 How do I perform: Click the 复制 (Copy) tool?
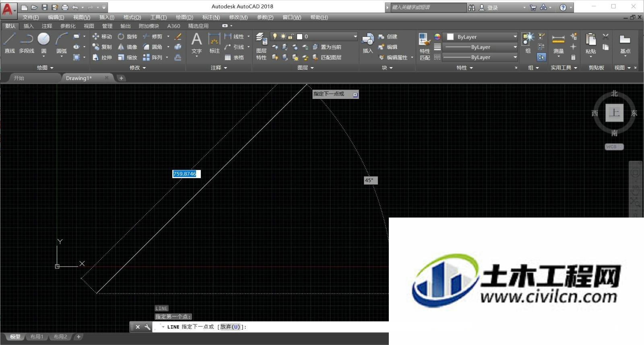[x=102, y=47]
